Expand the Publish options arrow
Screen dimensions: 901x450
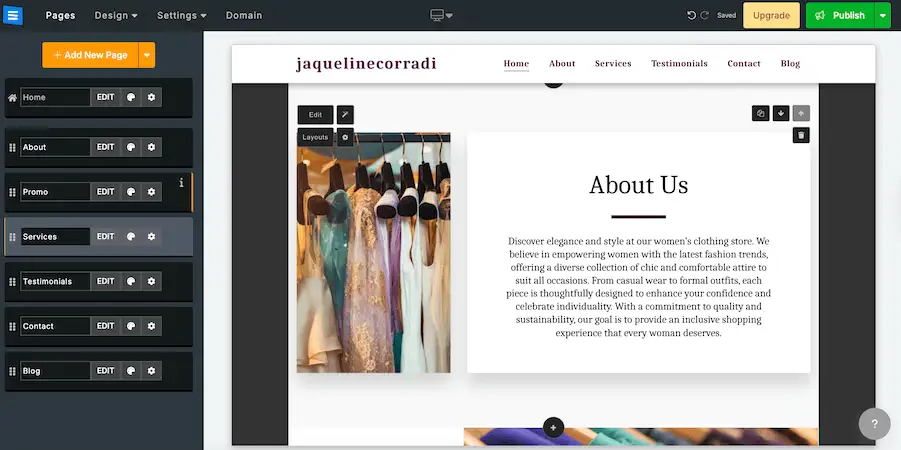[x=883, y=16]
